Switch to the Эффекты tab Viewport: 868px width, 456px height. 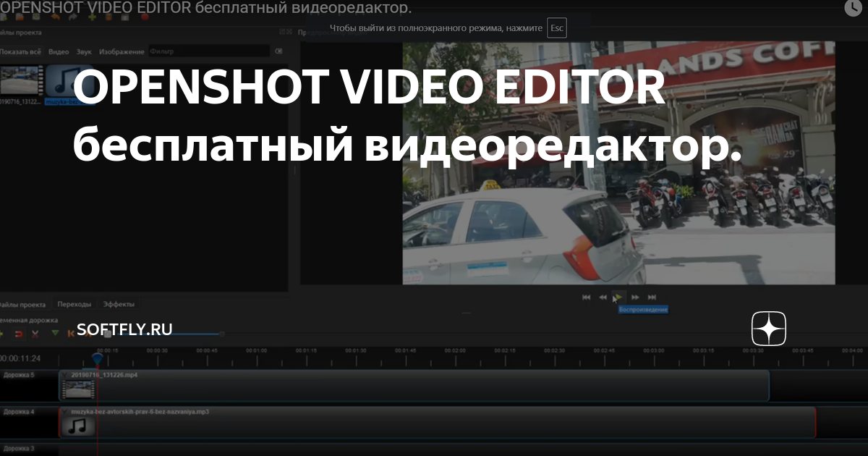pos(119,305)
